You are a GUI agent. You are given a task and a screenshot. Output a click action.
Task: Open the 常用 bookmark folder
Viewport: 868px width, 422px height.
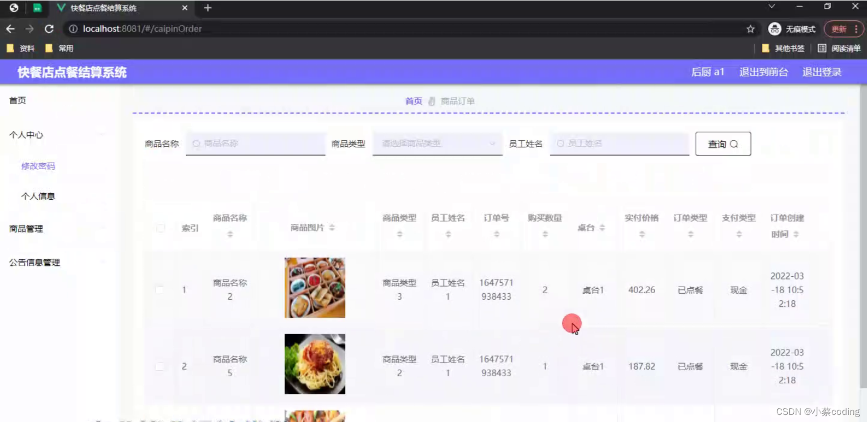(60, 49)
